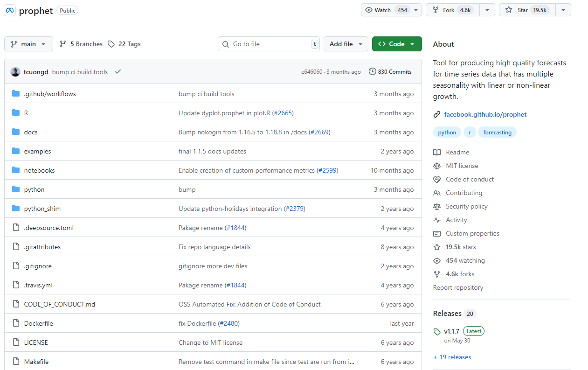
Task: Click the Dockerfile file icon
Action: [16, 323]
